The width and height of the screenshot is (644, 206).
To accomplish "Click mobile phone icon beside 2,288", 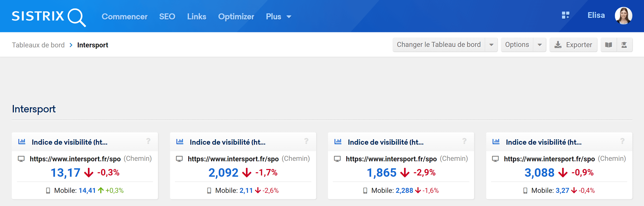I will [365, 191].
